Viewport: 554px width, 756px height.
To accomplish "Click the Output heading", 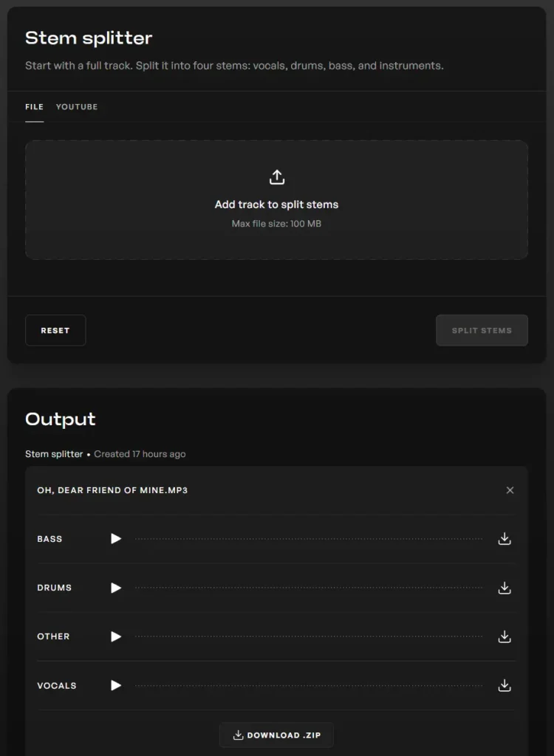I will [61, 419].
